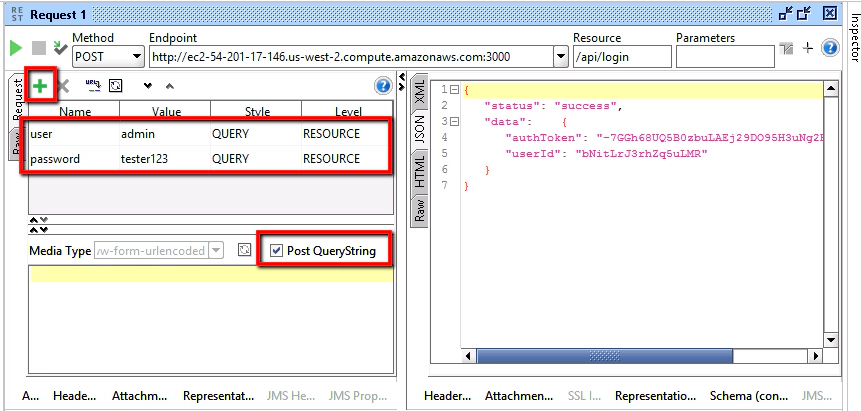Click response vertical scrollbar down arrow
This screenshot has width=861, height=411.
[x=831, y=340]
